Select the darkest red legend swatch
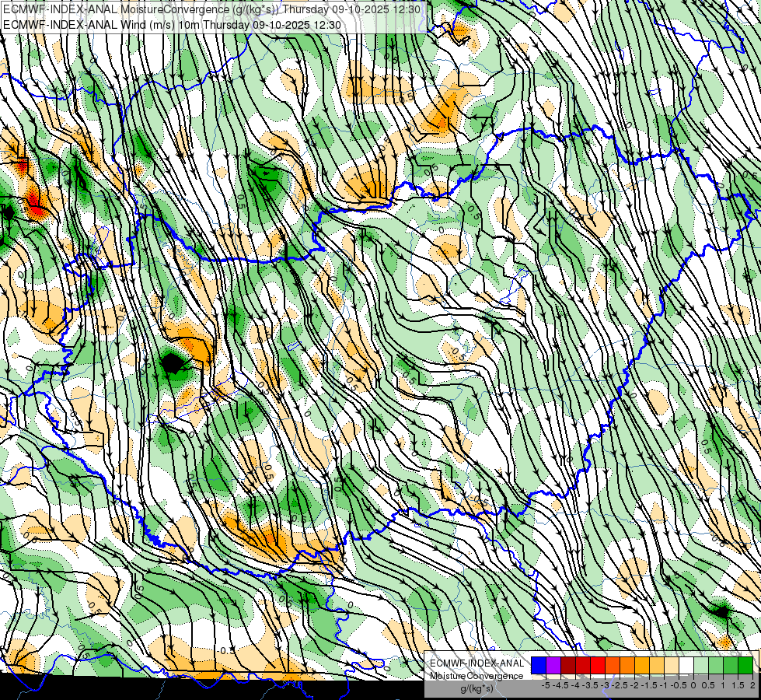Screen dimensions: 761x700 [568, 665]
